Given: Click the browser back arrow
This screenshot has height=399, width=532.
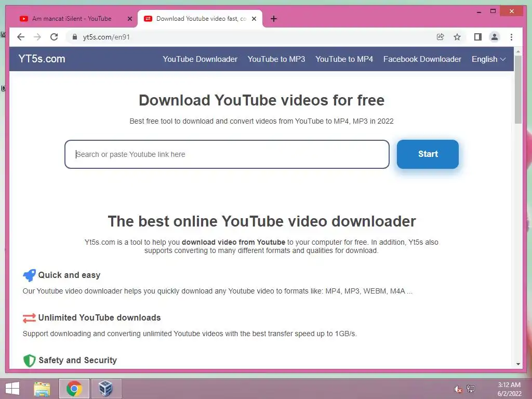Looking at the screenshot, I should (x=21, y=37).
